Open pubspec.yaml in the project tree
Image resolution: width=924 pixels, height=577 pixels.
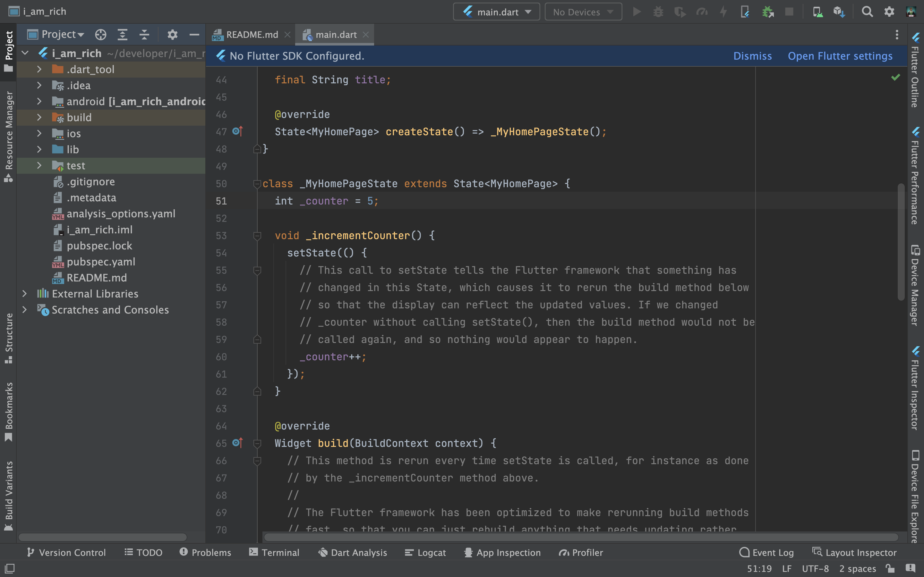coord(101,262)
